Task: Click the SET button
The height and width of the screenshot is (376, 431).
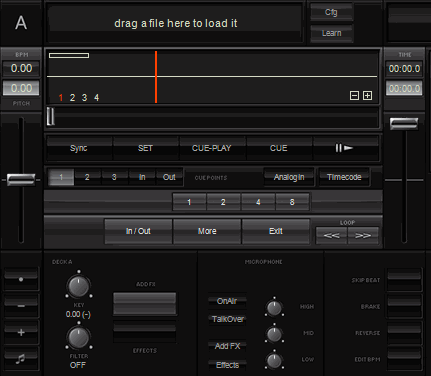Action: click(x=145, y=148)
